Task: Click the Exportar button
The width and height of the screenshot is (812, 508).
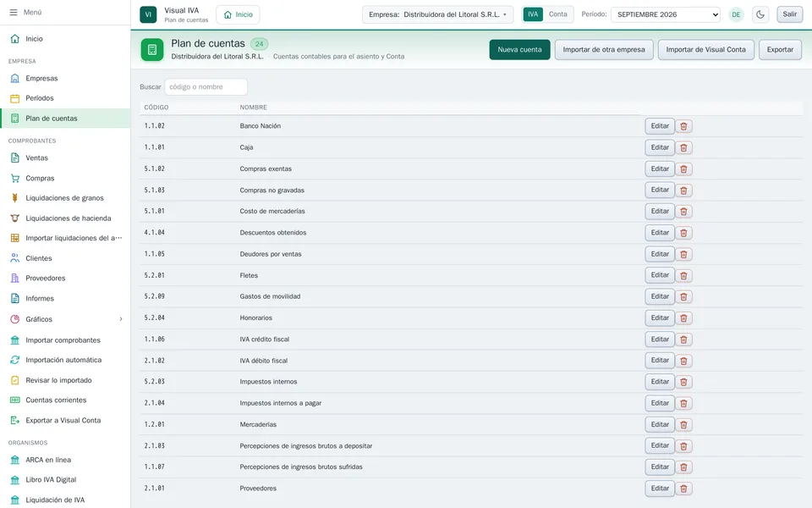Action: pos(780,50)
